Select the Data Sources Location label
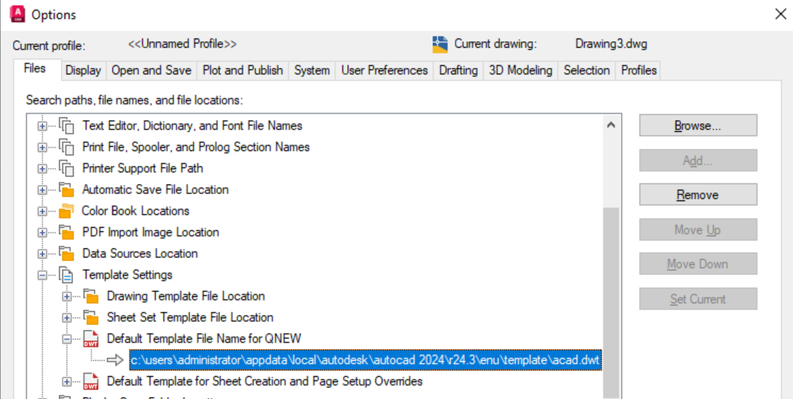 click(x=140, y=253)
